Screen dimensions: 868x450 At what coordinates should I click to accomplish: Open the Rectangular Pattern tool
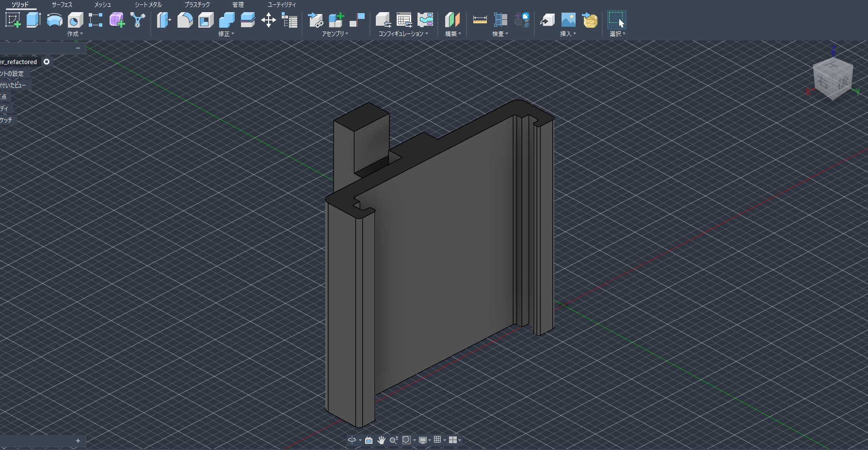click(96, 20)
